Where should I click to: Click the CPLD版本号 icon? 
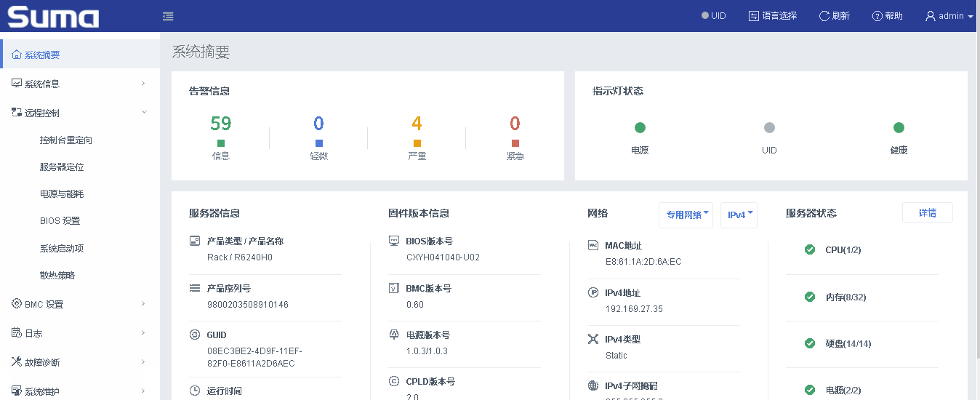[394, 381]
